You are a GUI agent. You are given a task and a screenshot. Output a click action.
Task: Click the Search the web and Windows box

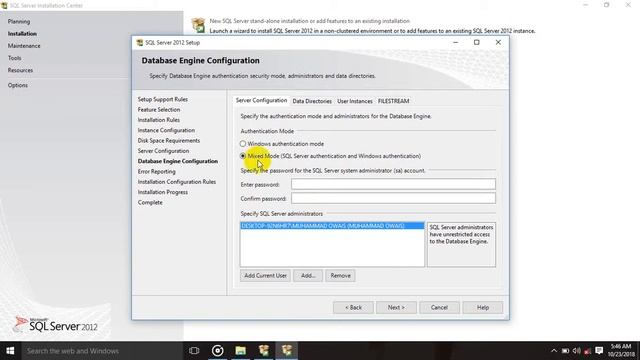[102, 351]
